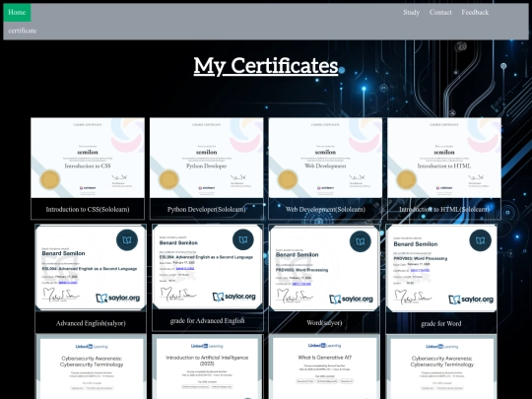Click LinkedIn Learning logo on Generative AI certificate
532x399 pixels.
325,346
